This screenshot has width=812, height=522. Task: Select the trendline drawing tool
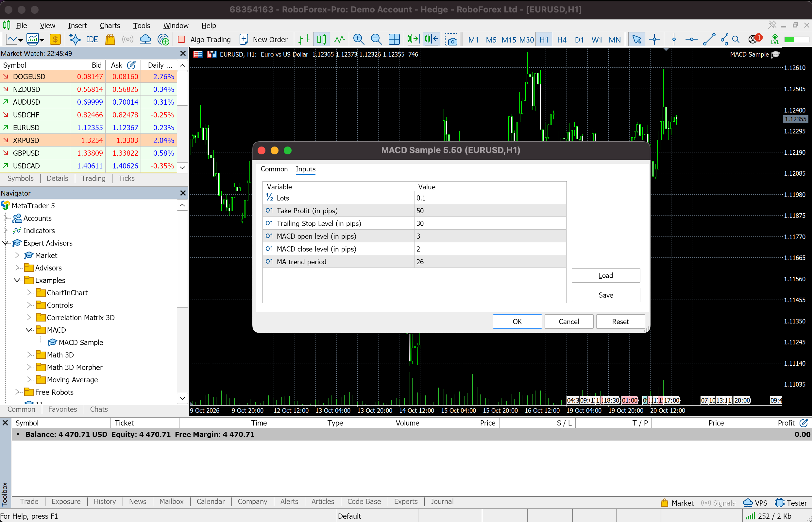[709, 40]
